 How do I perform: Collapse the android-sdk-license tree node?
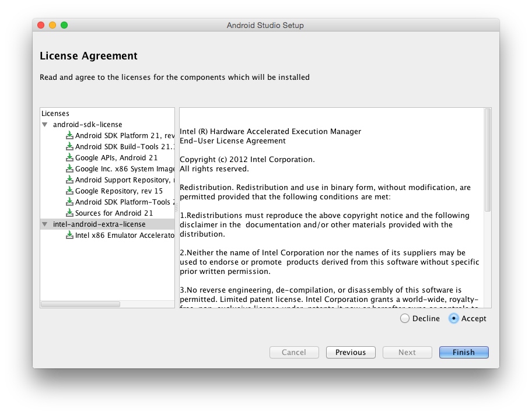tap(45, 125)
